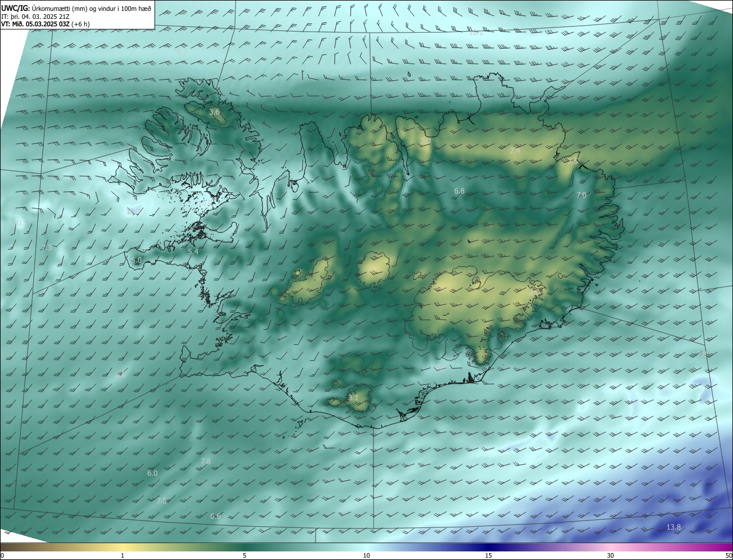Click the '0' tick on the color bar
This screenshot has height=560, width=733.
click(2, 555)
